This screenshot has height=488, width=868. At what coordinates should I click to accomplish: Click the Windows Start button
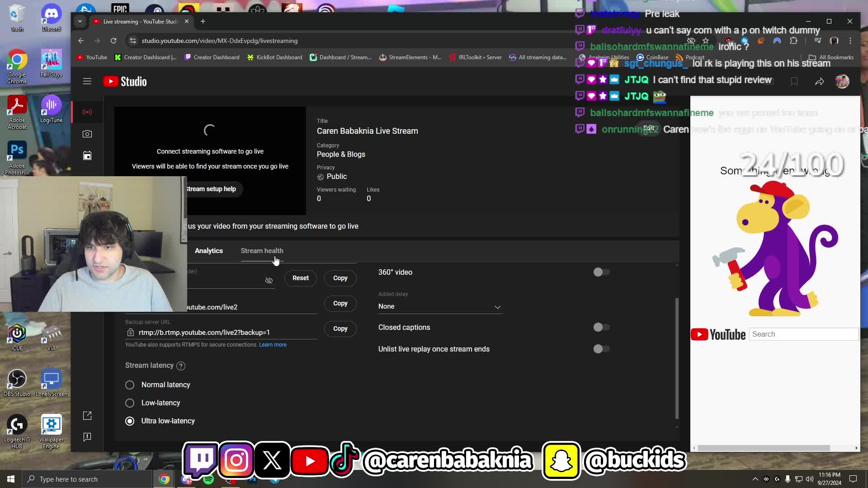click(11, 479)
